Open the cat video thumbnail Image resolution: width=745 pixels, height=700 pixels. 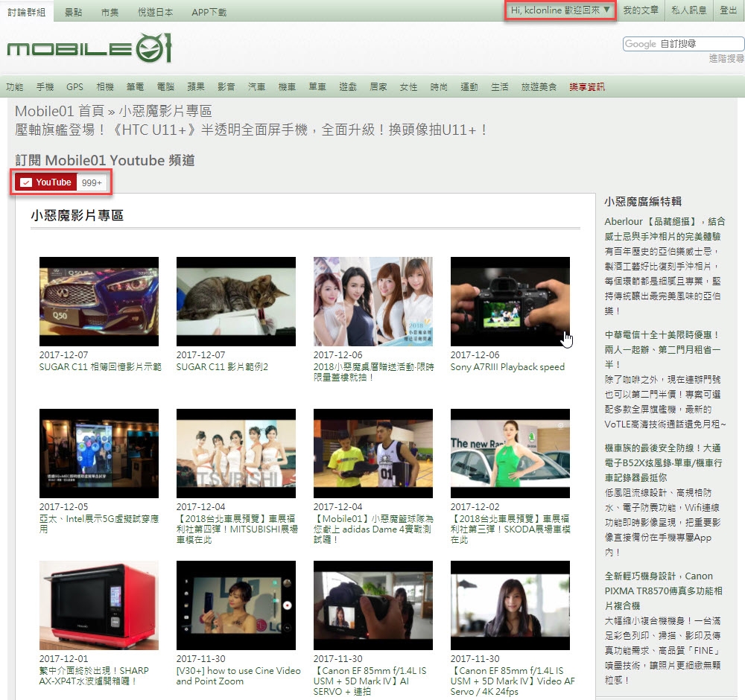click(235, 302)
